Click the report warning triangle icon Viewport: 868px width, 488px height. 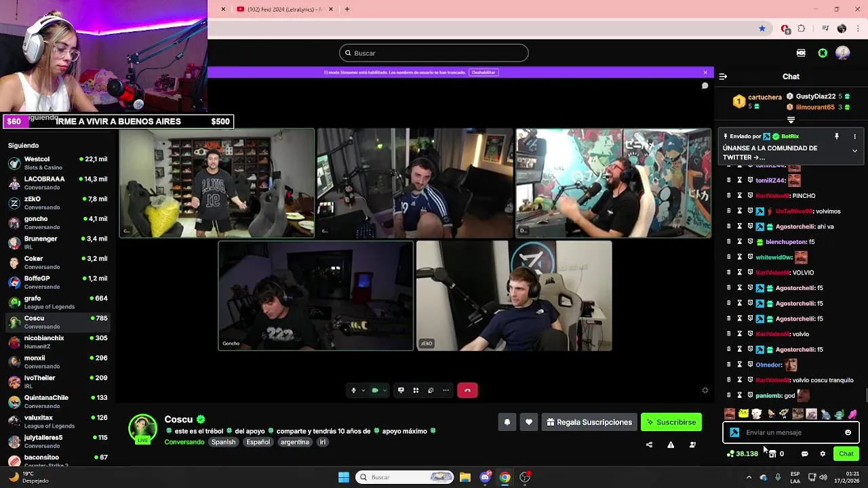[671, 445]
